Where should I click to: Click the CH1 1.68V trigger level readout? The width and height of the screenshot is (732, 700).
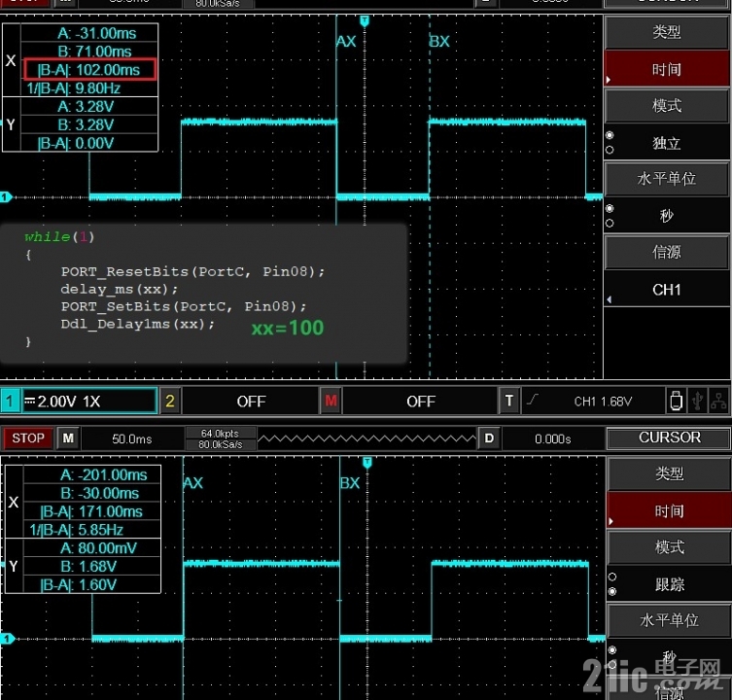point(602,402)
